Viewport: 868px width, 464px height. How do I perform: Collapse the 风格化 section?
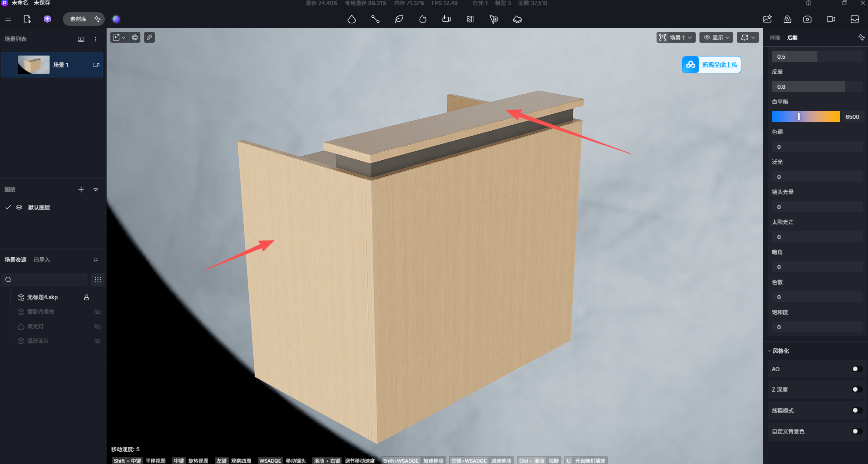point(769,351)
